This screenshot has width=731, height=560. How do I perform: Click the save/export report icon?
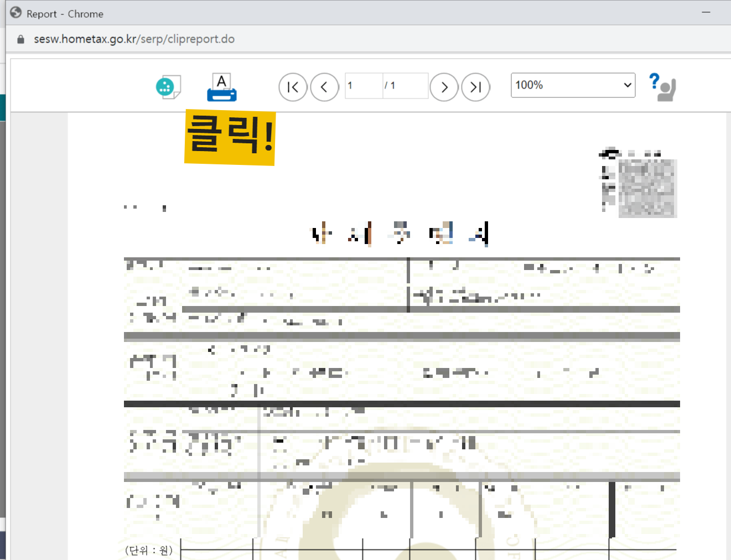coord(168,87)
